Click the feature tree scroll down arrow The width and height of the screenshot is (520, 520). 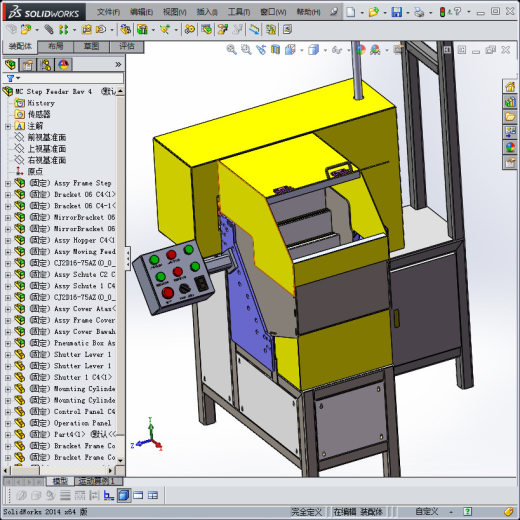pos(120,460)
